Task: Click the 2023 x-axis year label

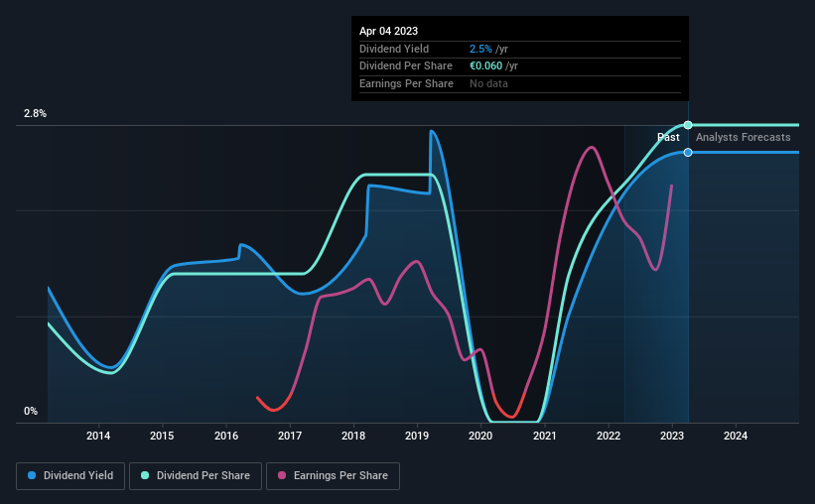Action: coord(671,436)
